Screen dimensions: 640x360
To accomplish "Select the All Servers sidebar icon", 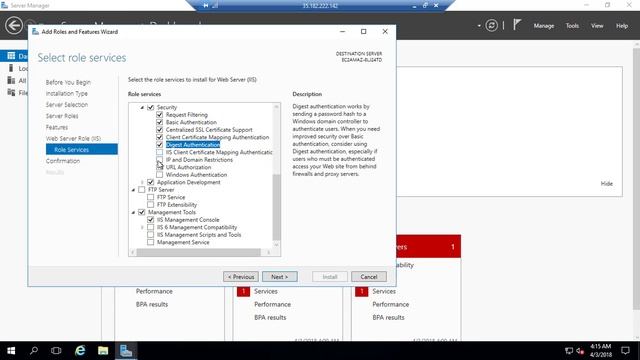I will [x=11, y=80].
